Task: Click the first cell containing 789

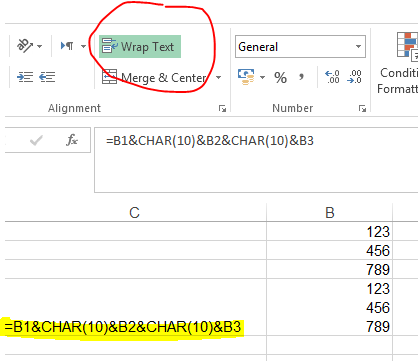Action: point(330,269)
